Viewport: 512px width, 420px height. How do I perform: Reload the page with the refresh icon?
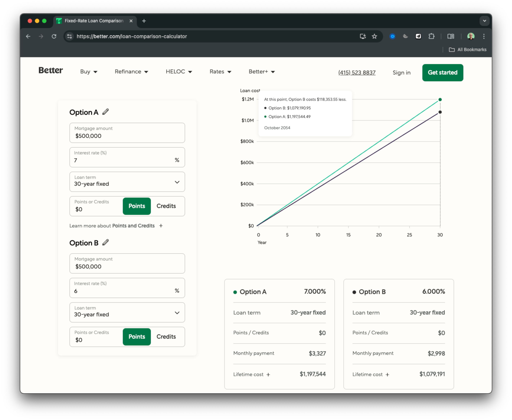coord(54,36)
